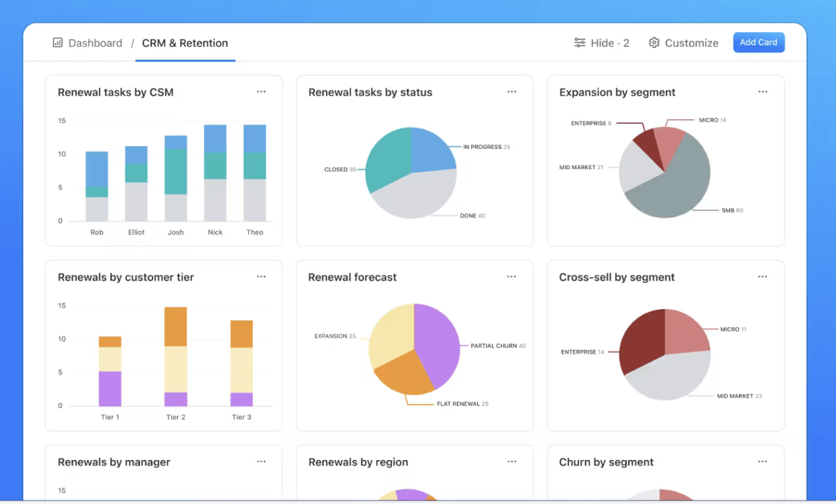Click Nick's bar in Renewal tasks chart
Image resolution: width=836 pixels, height=504 pixels.
coord(215,173)
